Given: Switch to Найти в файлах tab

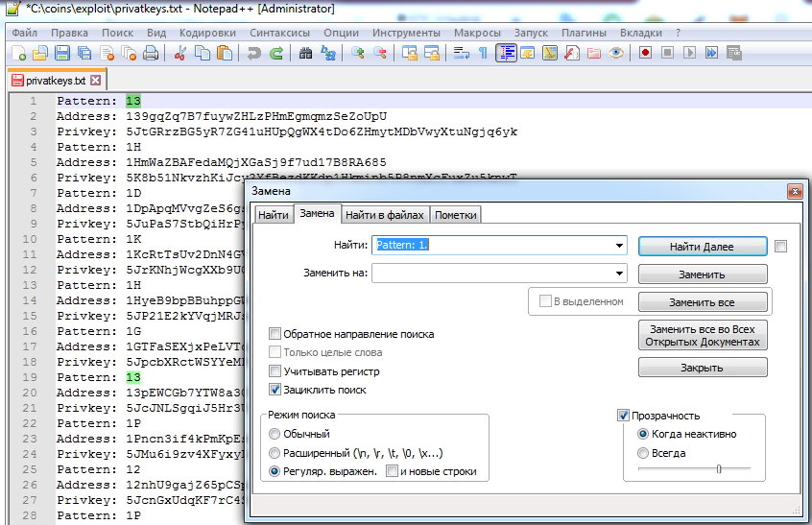Looking at the screenshot, I should (384, 215).
